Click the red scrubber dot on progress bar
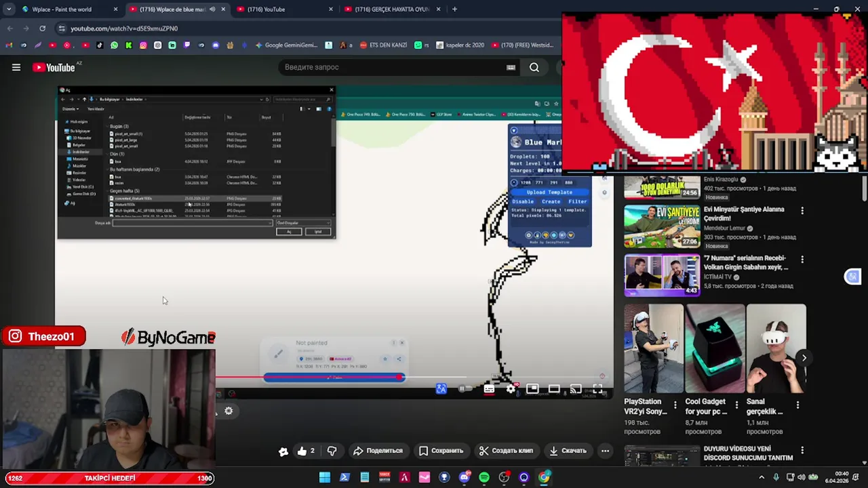Viewport: 868px width, 488px height. coord(400,378)
